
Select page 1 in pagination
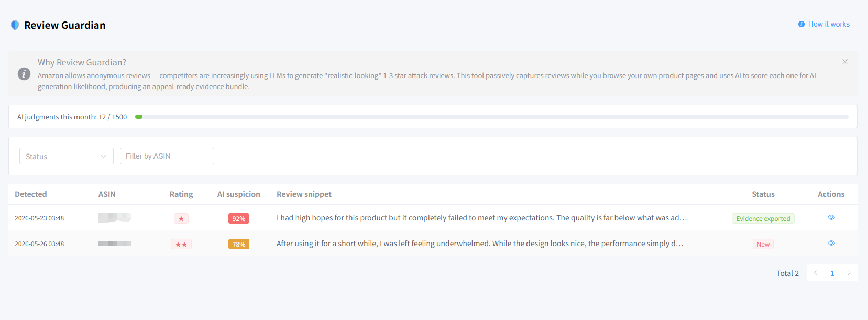(x=832, y=273)
